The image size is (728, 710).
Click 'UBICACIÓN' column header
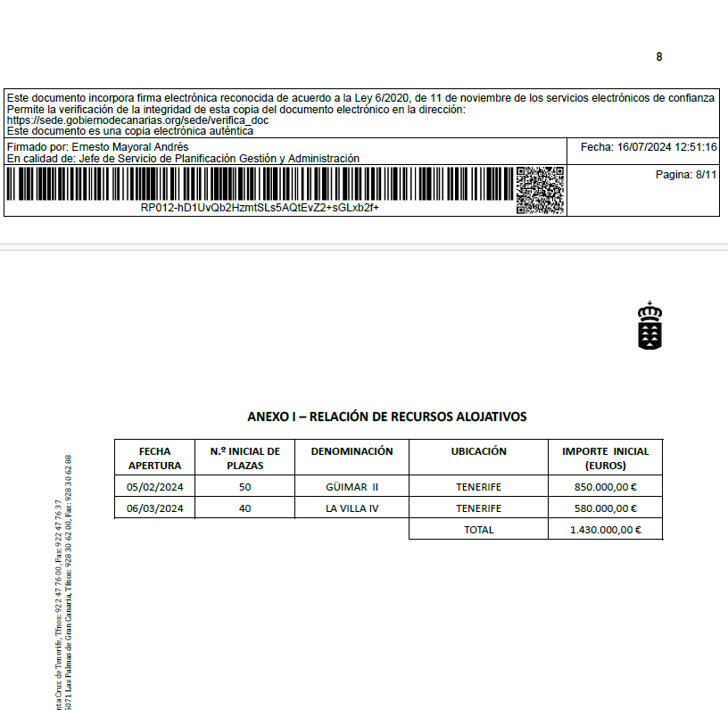479,458
